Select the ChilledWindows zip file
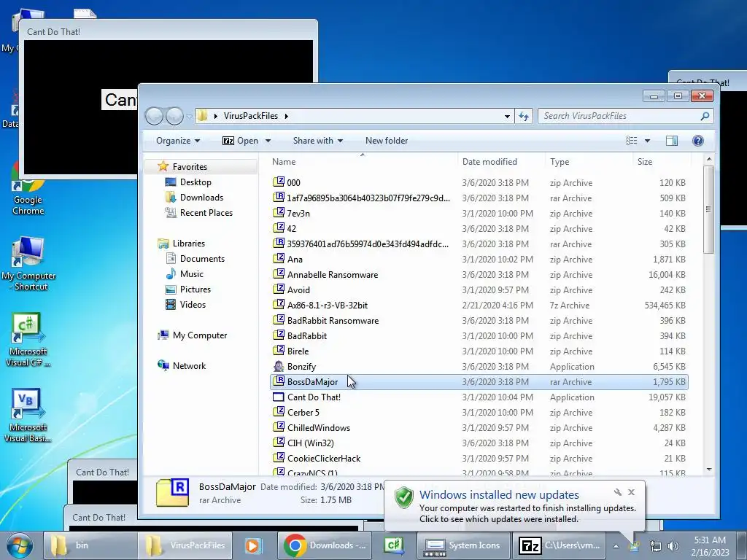 (x=479, y=427)
